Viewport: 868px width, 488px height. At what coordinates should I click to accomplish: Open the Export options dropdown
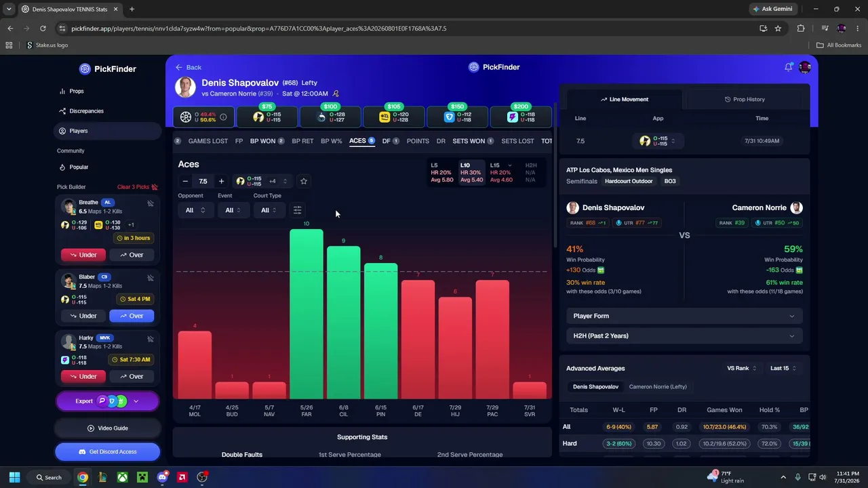click(136, 401)
